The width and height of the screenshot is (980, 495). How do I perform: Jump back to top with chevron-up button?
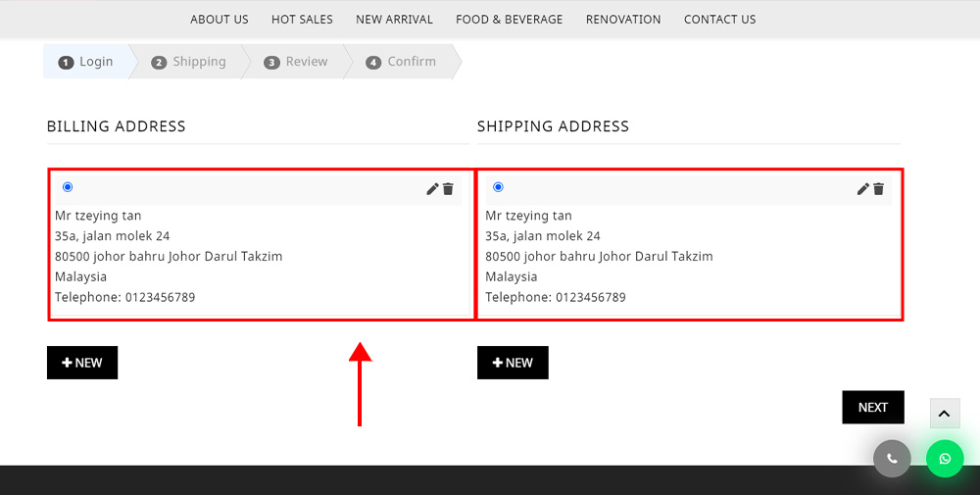945,413
